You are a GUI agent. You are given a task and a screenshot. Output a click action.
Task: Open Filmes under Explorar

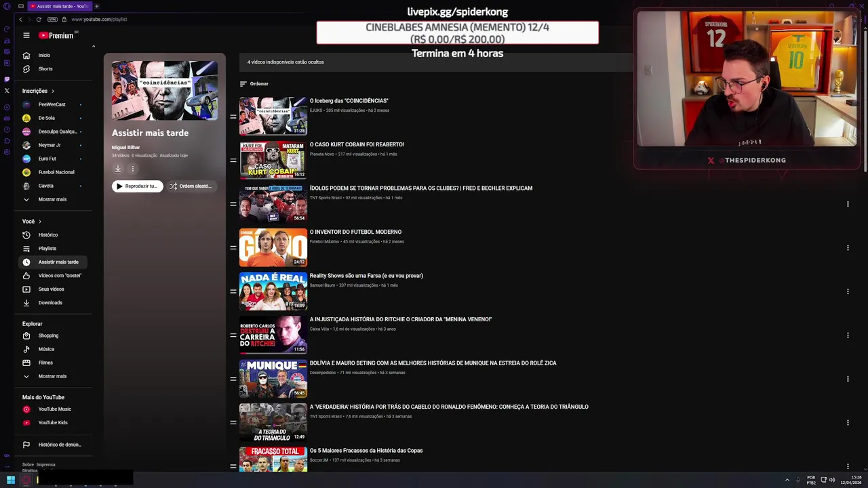pyautogui.click(x=54, y=363)
